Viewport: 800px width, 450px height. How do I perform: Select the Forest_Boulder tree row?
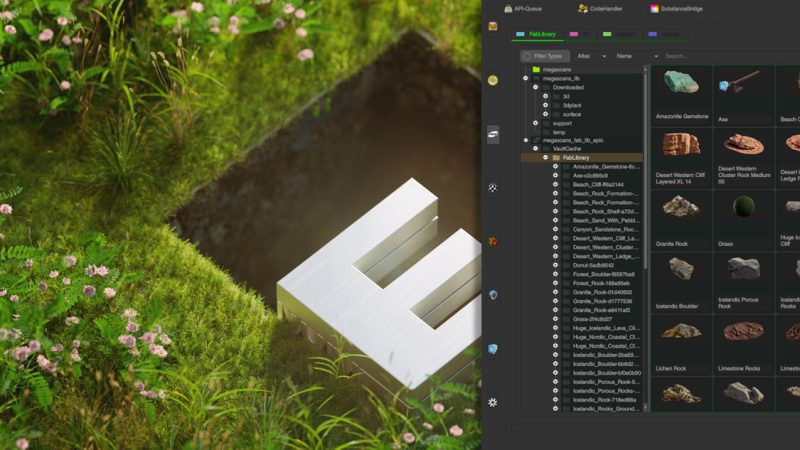point(582,274)
